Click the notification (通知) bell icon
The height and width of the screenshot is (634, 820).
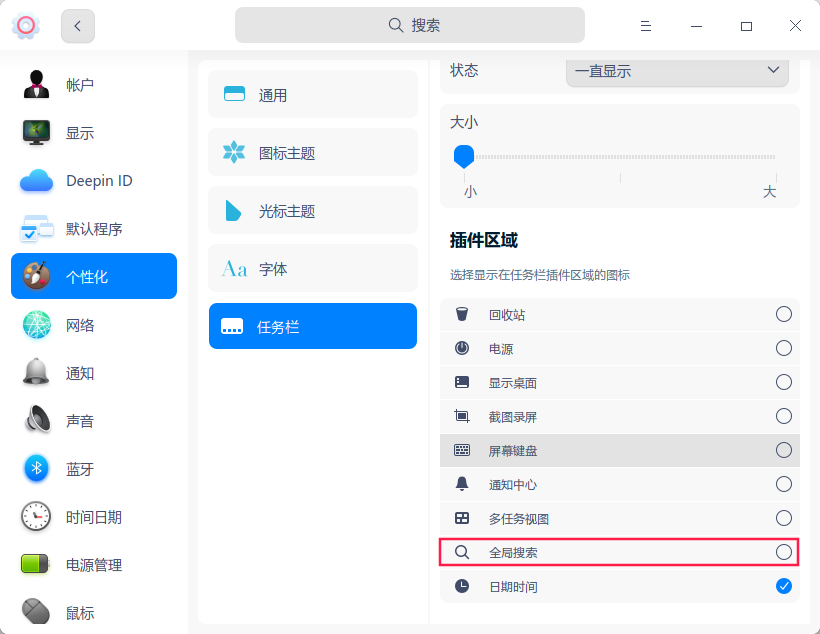click(x=36, y=373)
